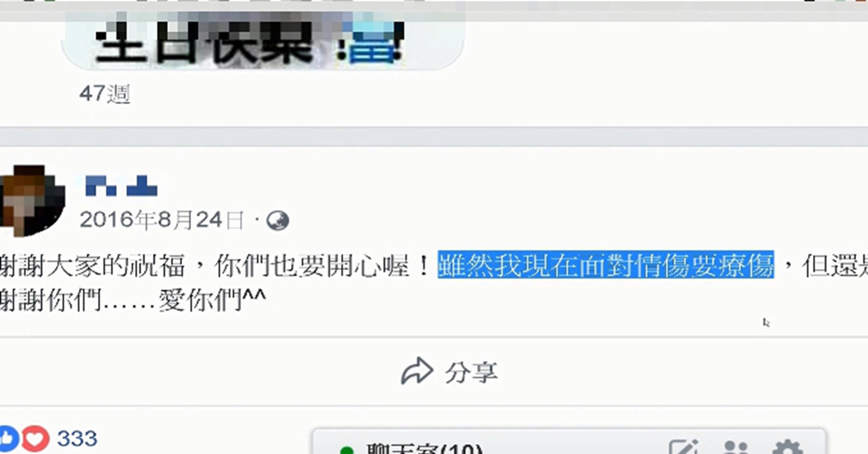Click the blue thumbs-up reaction icon
This screenshot has height=454, width=868.
(8, 438)
